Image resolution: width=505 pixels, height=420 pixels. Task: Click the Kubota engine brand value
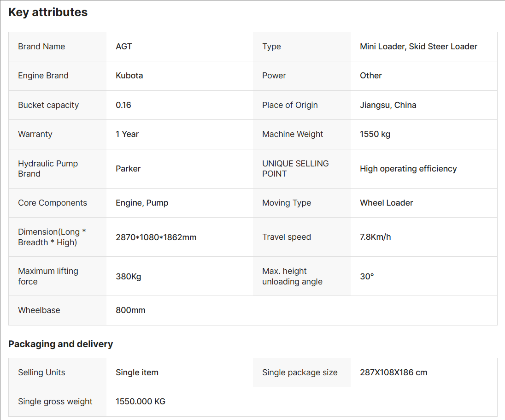129,76
